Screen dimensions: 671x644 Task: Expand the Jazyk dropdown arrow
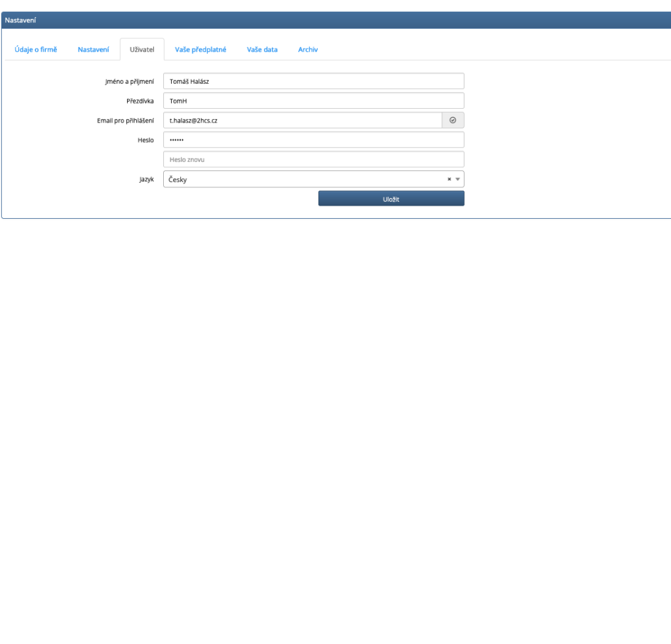pyautogui.click(x=457, y=180)
